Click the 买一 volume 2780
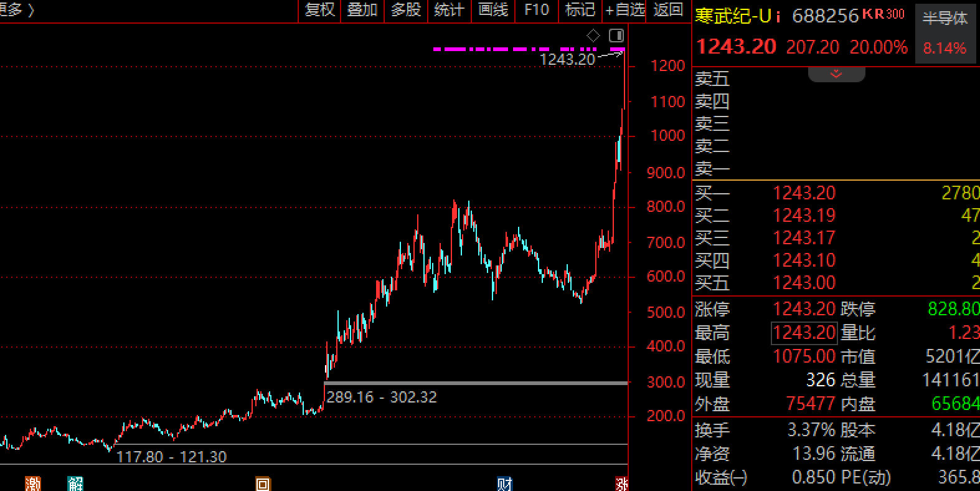This screenshot has width=980, height=491. 961,193
